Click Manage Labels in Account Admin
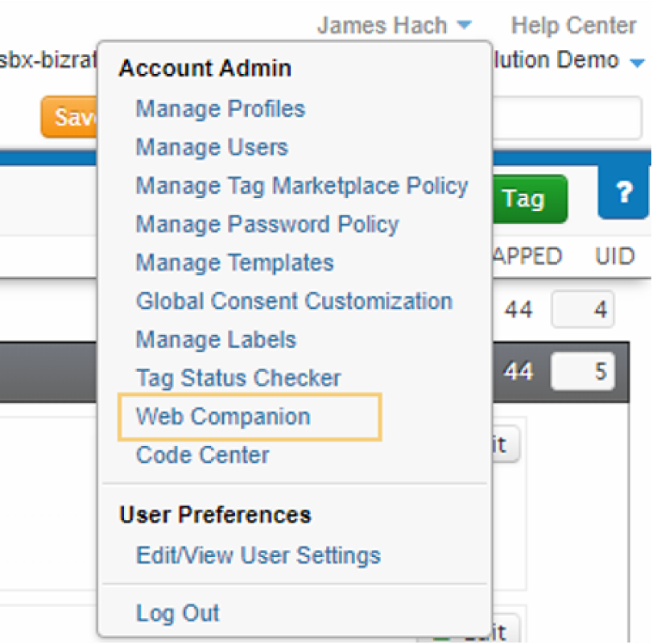The width and height of the screenshot is (653, 644). [216, 340]
